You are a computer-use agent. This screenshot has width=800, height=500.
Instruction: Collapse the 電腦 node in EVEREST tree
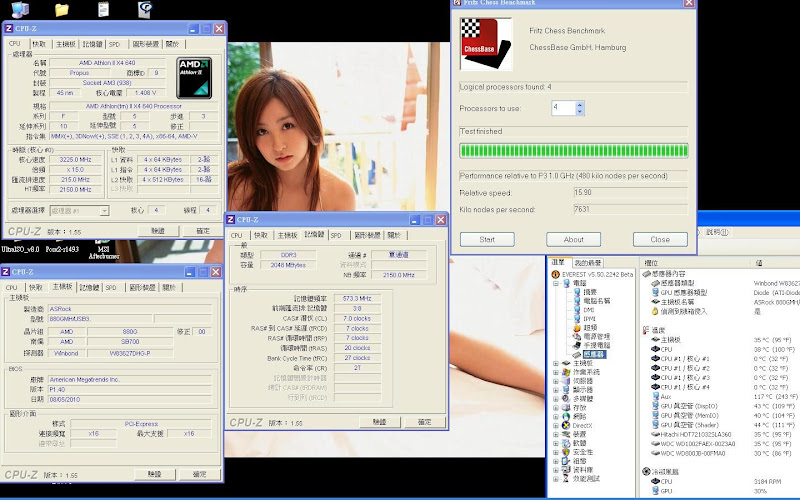(556, 283)
